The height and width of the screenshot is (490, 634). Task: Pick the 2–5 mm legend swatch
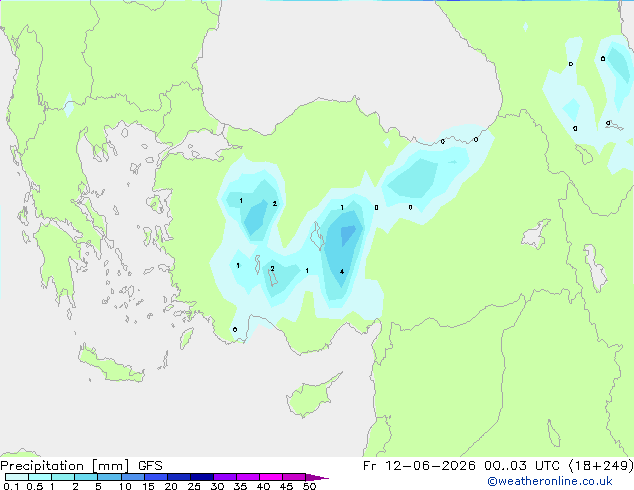coord(86,477)
